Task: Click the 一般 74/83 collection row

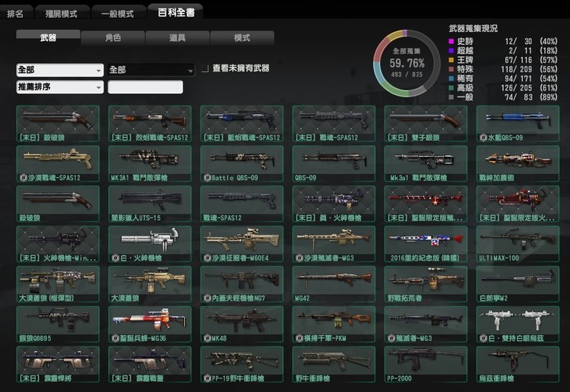Action: (x=503, y=97)
